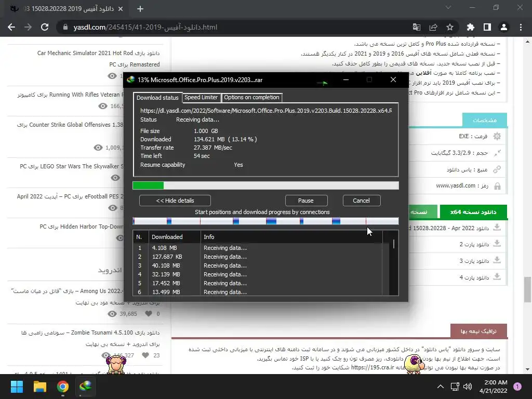
Task: Click download part 2 link
Action: (x=474, y=244)
